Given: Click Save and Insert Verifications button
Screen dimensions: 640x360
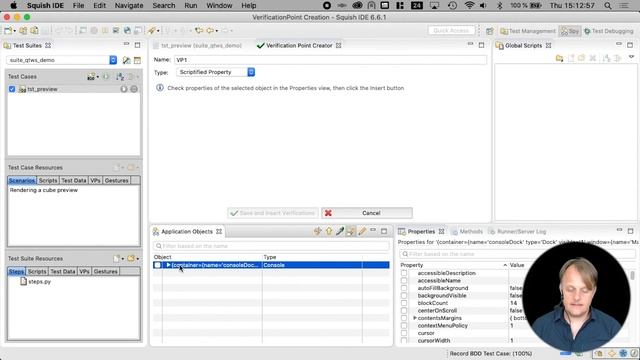Looking at the screenshot, I should tap(273, 213).
